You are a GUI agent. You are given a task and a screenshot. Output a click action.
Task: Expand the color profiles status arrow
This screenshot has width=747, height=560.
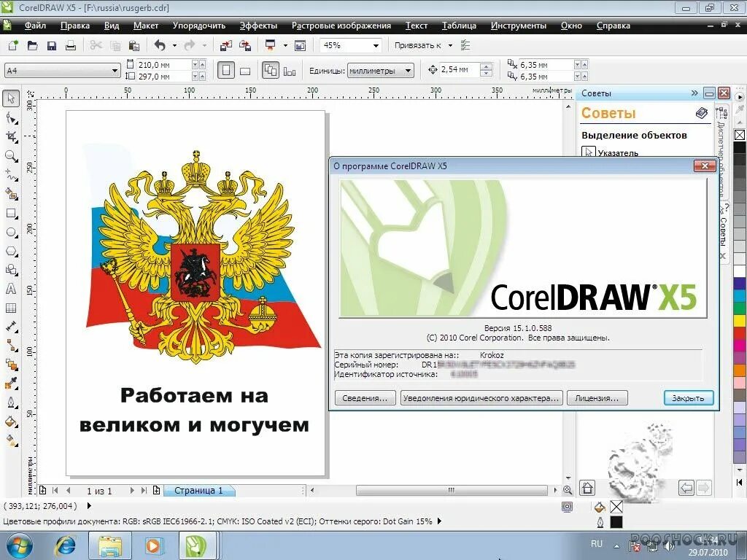tap(439, 521)
